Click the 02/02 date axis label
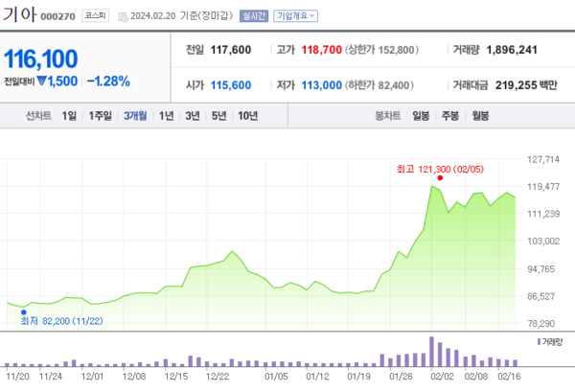The height and width of the screenshot is (392, 575). click(x=442, y=377)
